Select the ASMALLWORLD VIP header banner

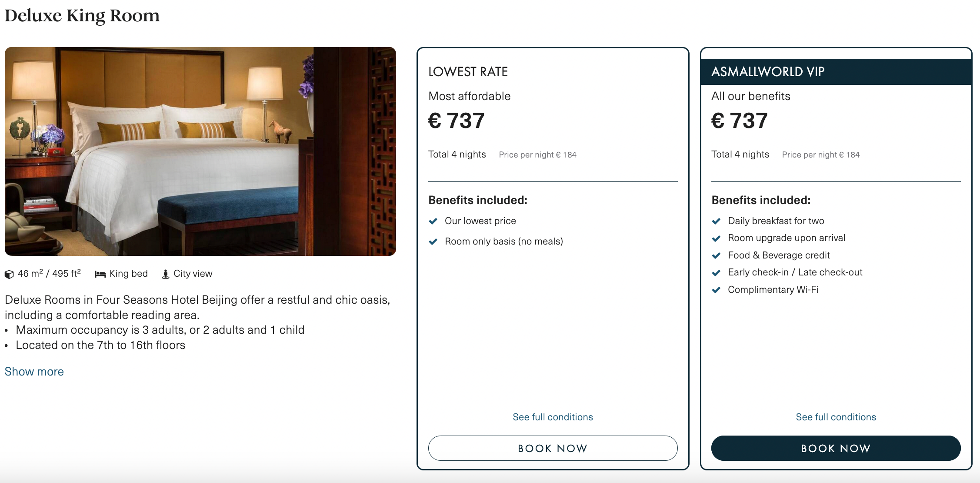pyautogui.click(x=836, y=72)
